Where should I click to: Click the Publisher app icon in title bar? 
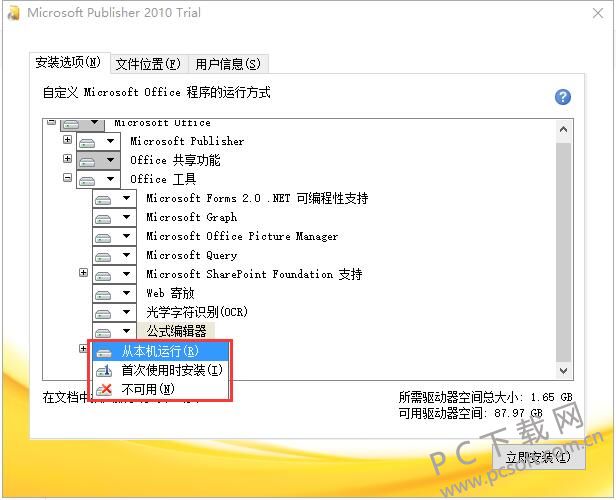(13, 13)
